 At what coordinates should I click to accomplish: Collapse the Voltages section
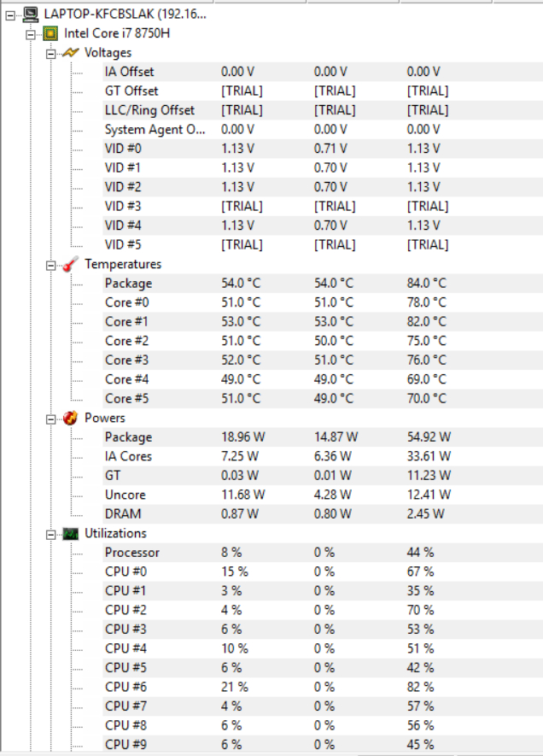(50, 53)
